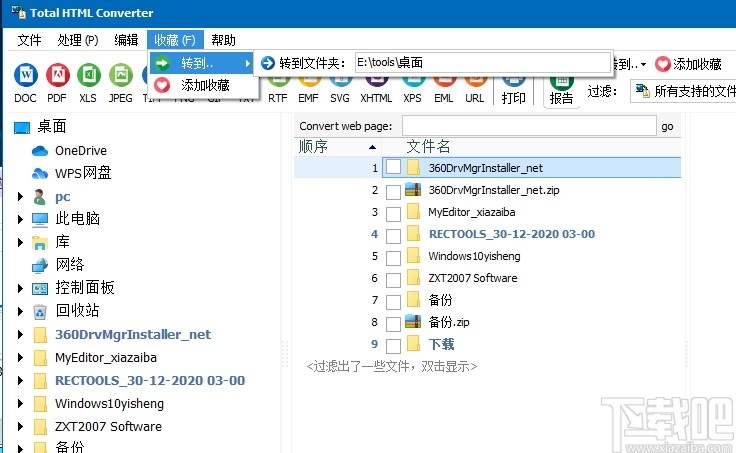Open the 编辑 menu

click(x=126, y=40)
